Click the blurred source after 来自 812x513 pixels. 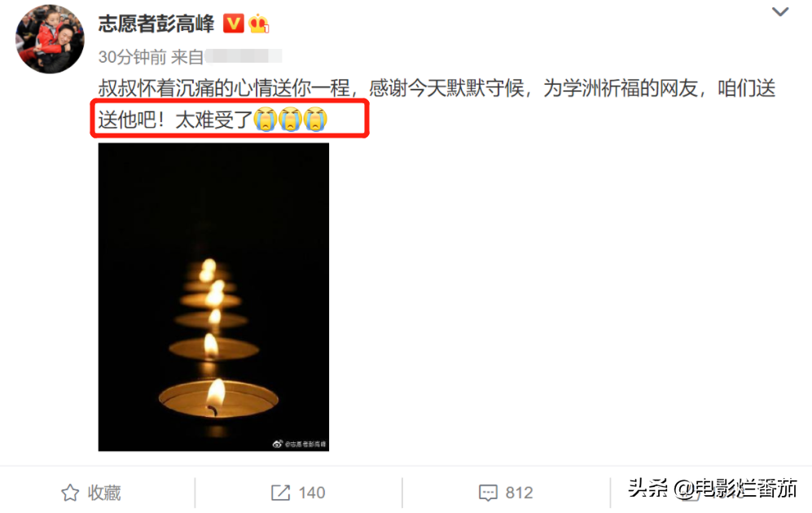point(244,56)
